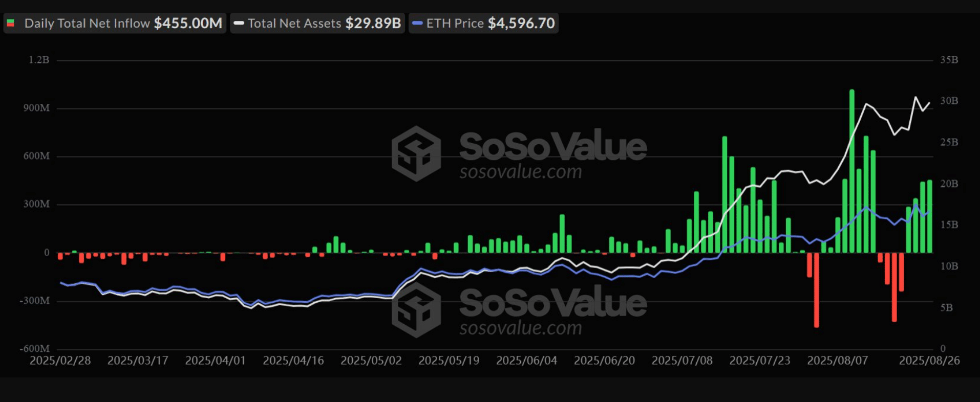This screenshot has height=402, width=980.
Task: Click the 10B right axis label
Action: click(x=949, y=266)
